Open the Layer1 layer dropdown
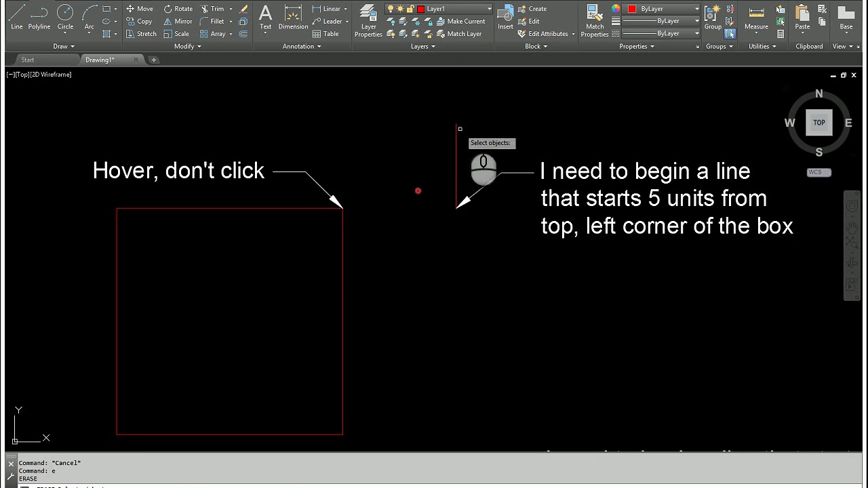 pyautogui.click(x=439, y=9)
